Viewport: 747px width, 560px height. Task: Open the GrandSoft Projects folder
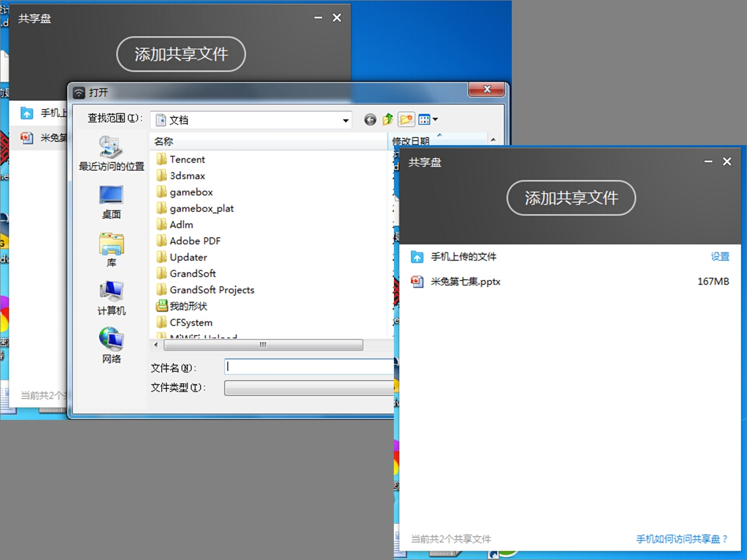[211, 290]
